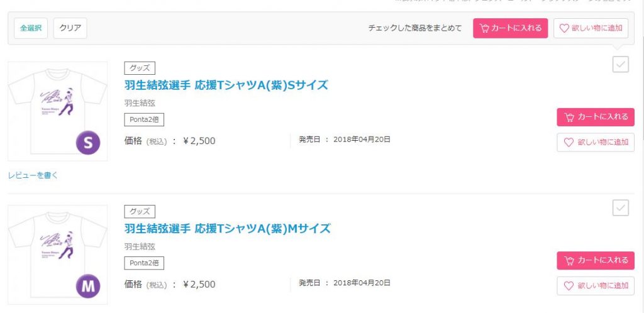644x313 pixels.
Task: Click the purple S size badge icon
Action: (x=88, y=144)
